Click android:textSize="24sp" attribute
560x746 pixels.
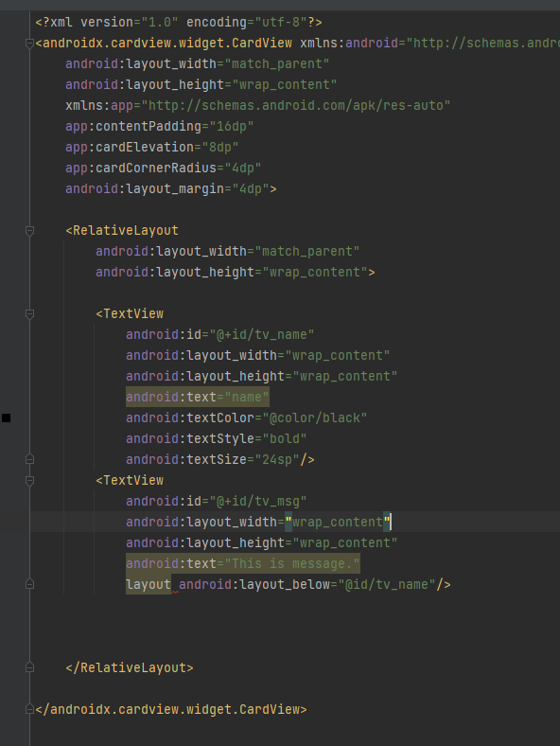point(213,459)
